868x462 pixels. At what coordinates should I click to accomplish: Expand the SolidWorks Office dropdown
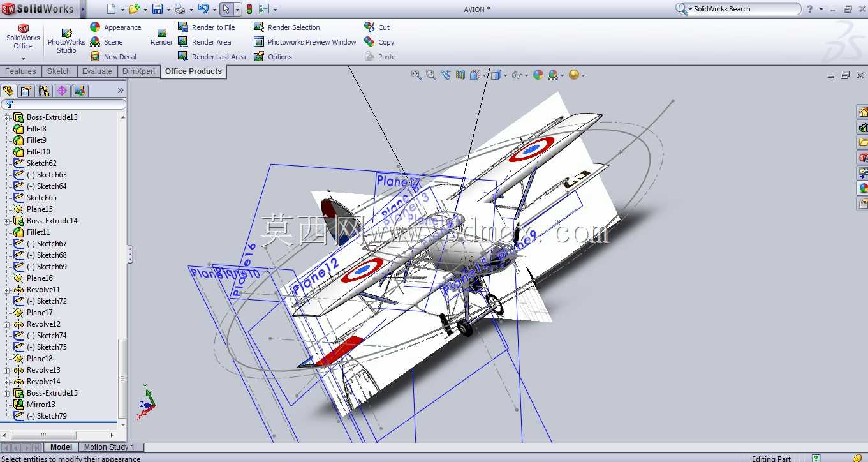23,59
